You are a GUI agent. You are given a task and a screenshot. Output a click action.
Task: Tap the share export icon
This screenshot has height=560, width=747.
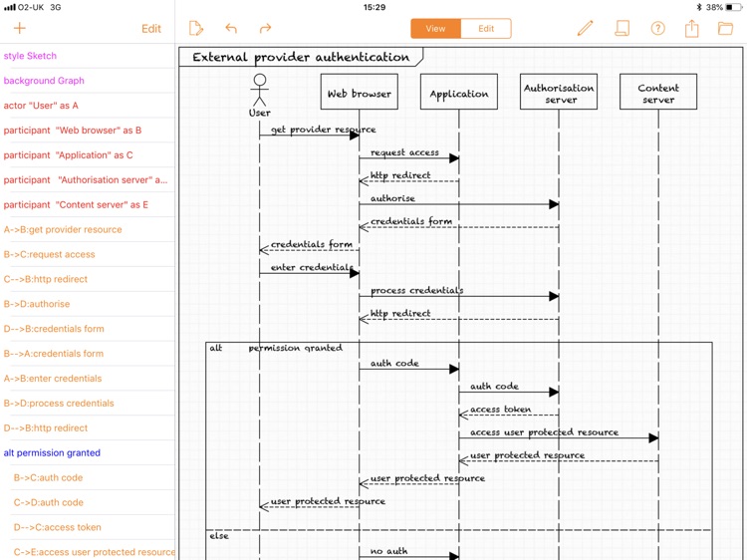pyautogui.click(x=692, y=28)
